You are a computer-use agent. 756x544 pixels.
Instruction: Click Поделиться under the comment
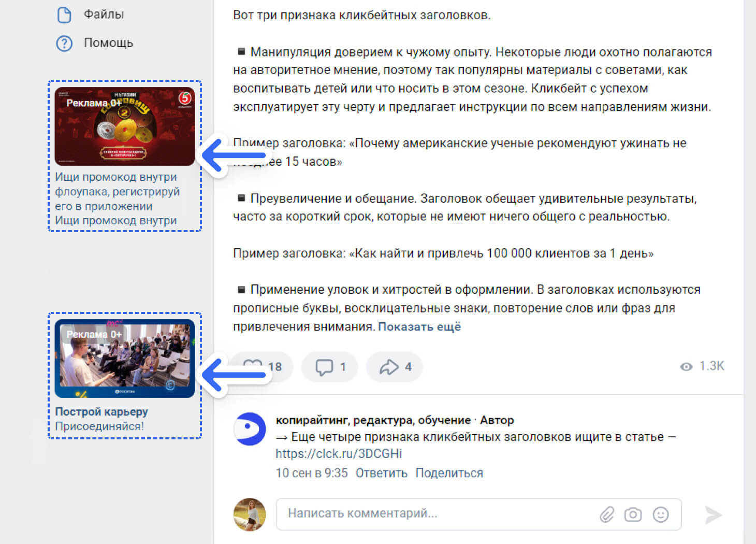pos(449,473)
